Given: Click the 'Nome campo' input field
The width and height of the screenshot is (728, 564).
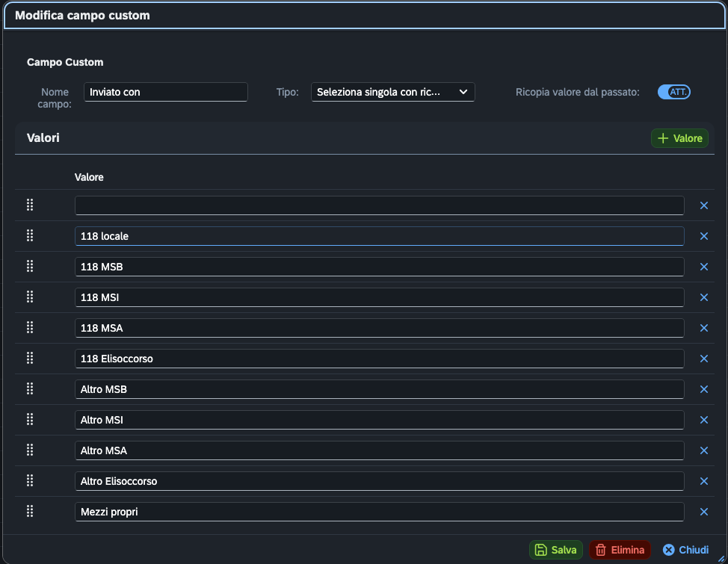Looking at the screenshot, I should click(166, 92).
